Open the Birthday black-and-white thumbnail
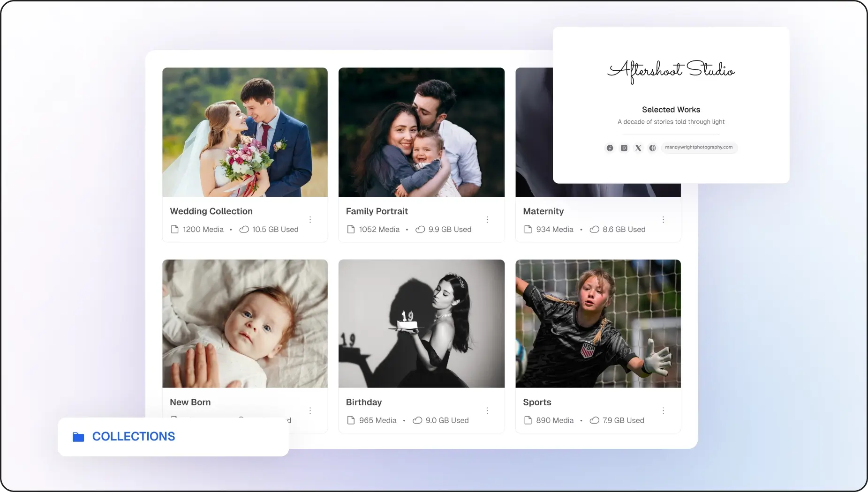Viewport: 868px width, 492px height. tap(422, 324)
